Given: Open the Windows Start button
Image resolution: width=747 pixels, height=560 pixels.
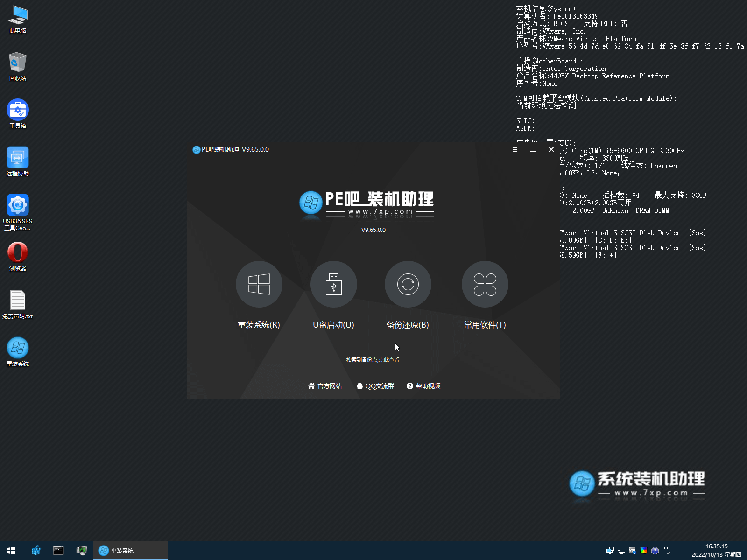Looking at the screenshot, I should click(11, 551).
